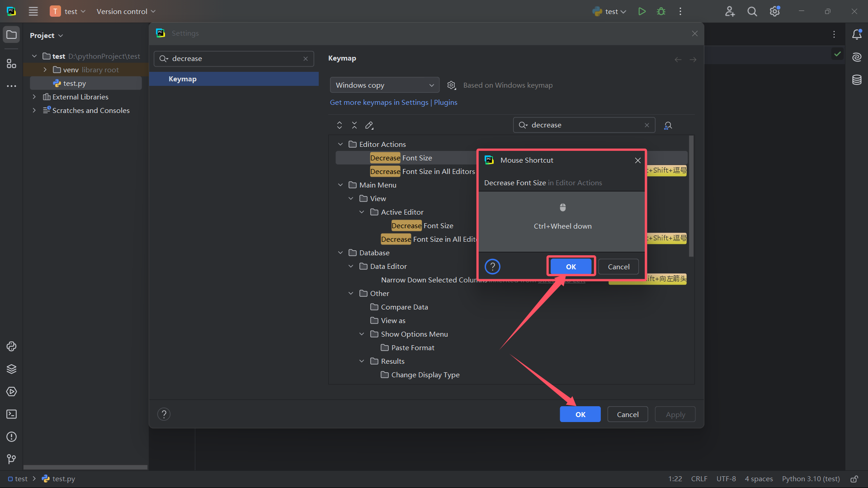868x488 pixels.
Task: Open the Git tool window icon
Action: coord(11,459)
